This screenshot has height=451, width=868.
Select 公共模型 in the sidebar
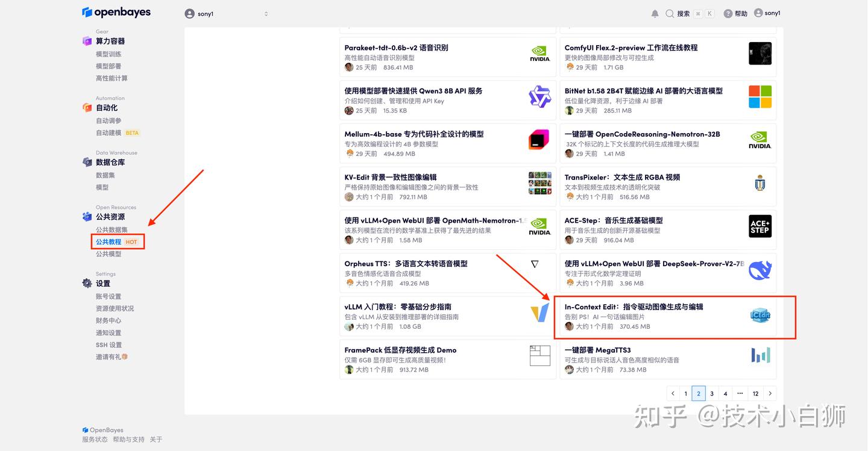108,253
